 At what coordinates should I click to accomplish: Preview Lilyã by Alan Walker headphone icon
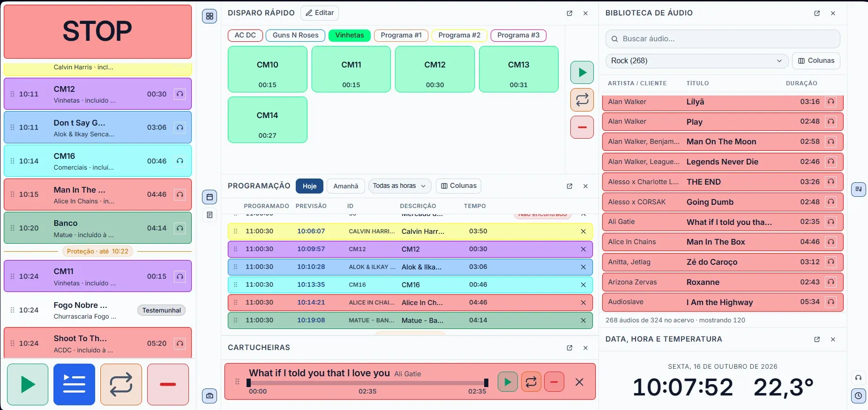tap(831, 102)
